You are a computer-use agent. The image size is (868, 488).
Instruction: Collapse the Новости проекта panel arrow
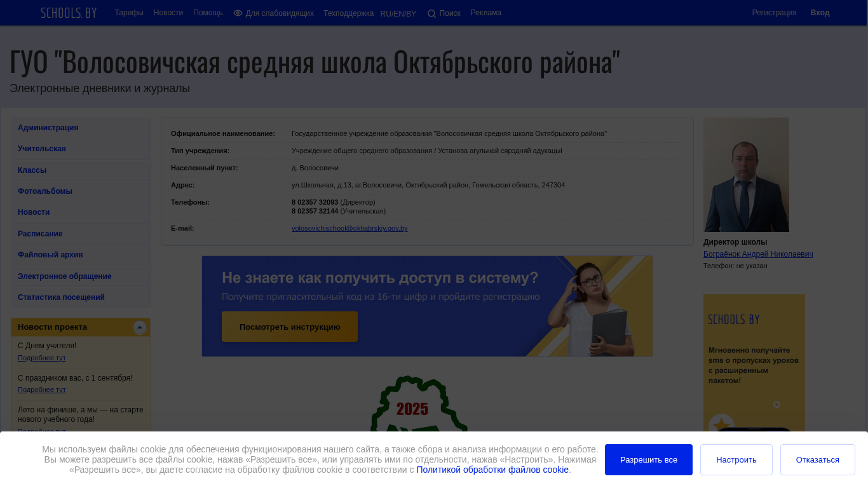tap(140, 327)
